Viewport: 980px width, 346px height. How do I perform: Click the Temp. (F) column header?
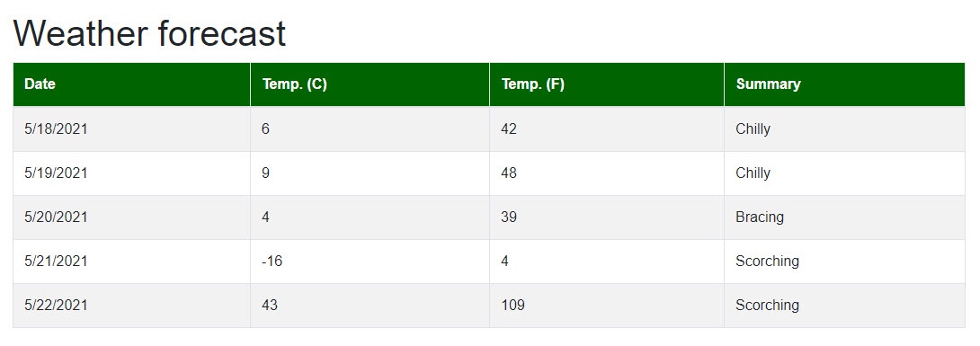pyautogui.click(x=606, y=84)
